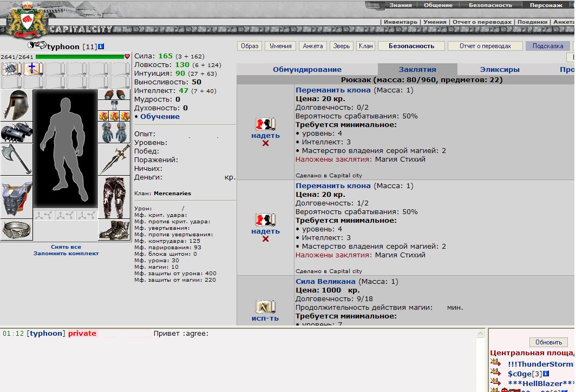The image size is (576, 392).
Task: Click clone scroll icon with durability 0/2
Action: (265, 124)
